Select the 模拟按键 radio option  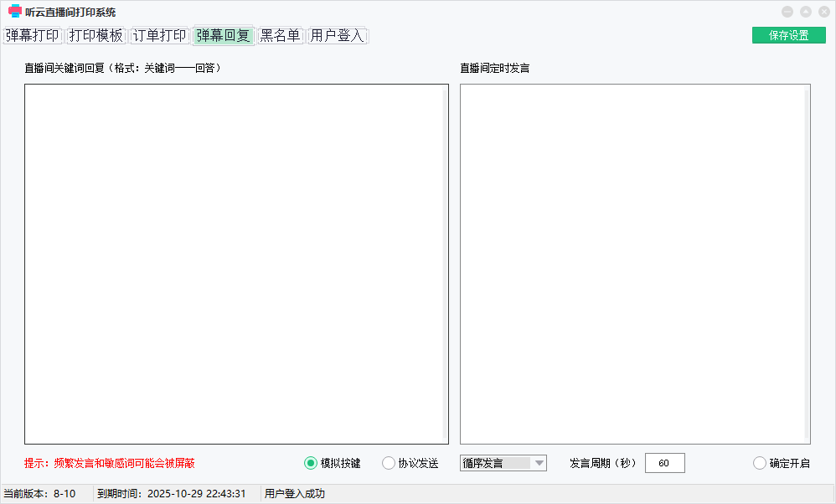coord(311,463)
